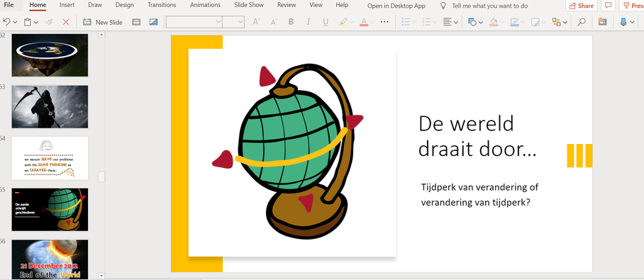Toggle Bold formatting

tap(291, 22)
